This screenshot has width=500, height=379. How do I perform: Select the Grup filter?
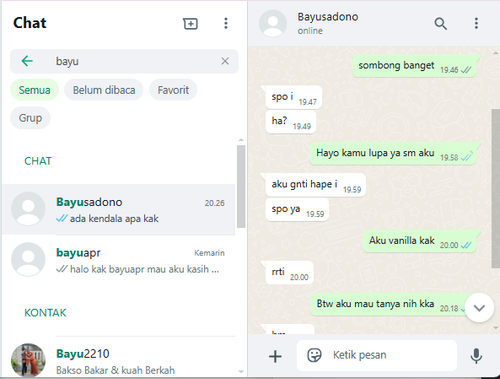pos(30,118)
